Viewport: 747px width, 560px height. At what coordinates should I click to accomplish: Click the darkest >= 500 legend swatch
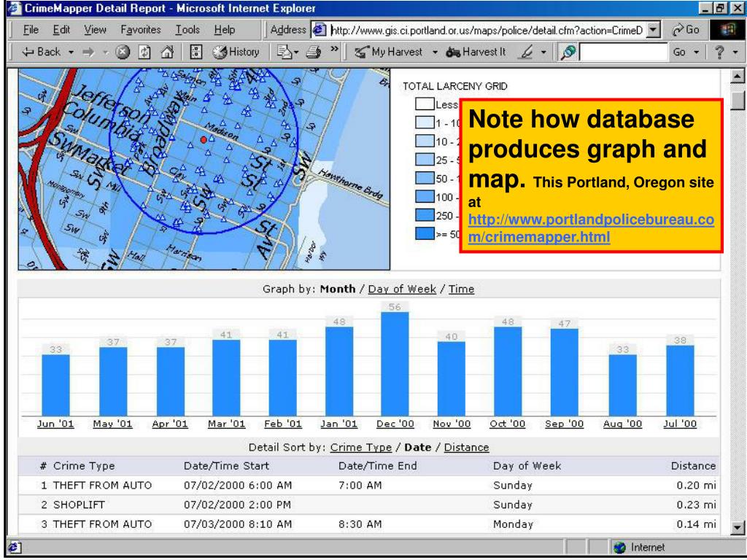425,233
